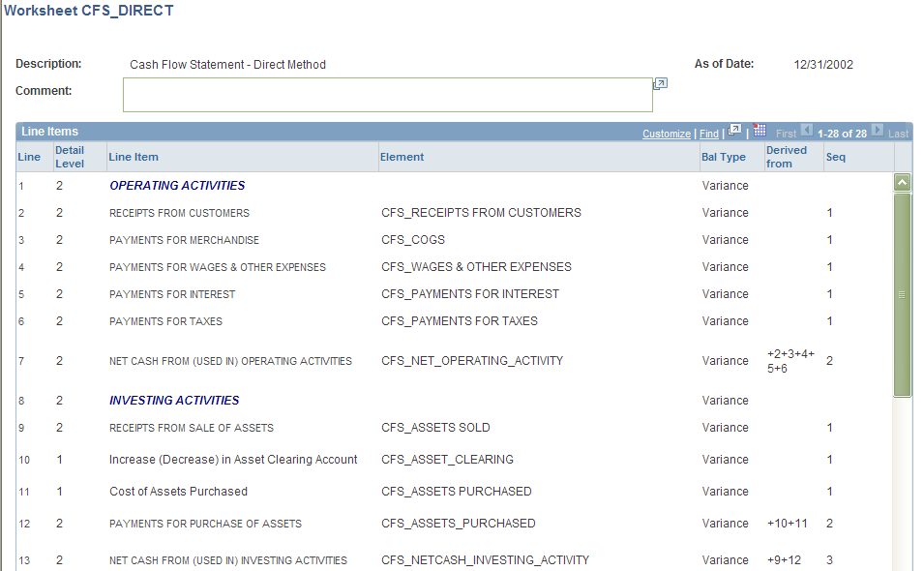The image size is (924, 571).
Task: Sort by the Seq column header
Action: click(836, 157)
